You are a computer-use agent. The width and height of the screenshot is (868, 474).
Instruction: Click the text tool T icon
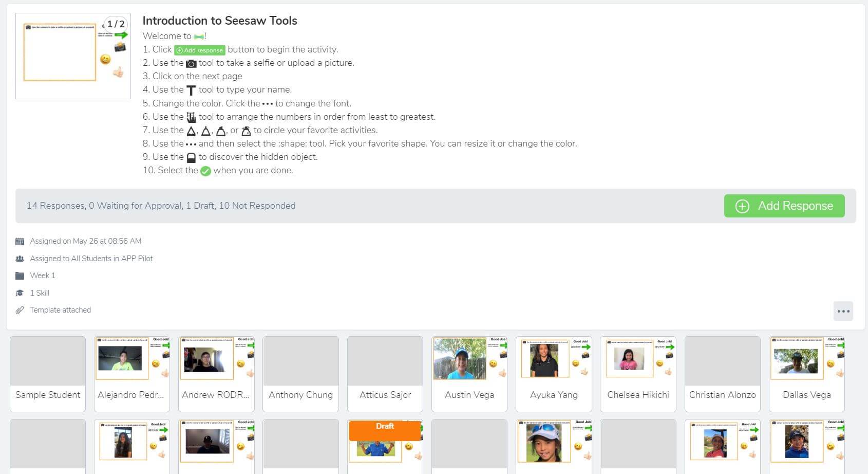point(191,90)
